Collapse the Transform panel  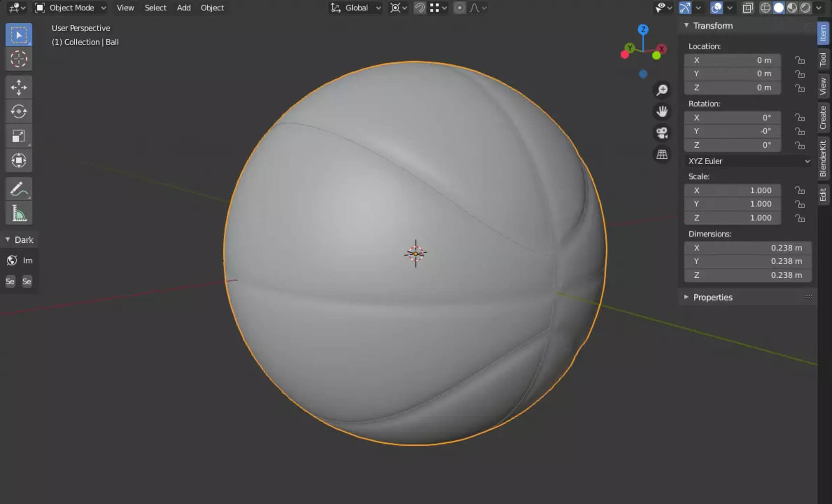point(686,26)
